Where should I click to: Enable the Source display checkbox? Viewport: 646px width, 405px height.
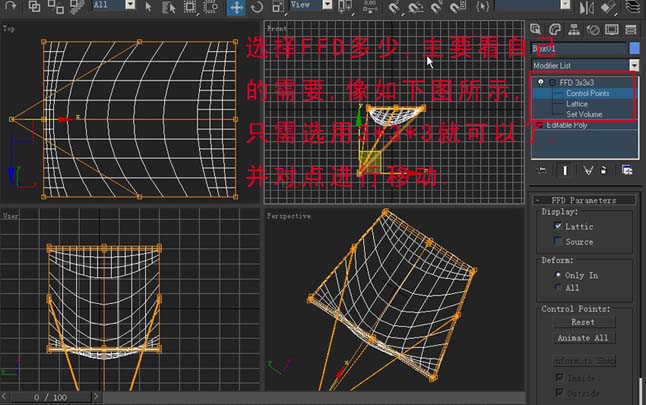558,241
